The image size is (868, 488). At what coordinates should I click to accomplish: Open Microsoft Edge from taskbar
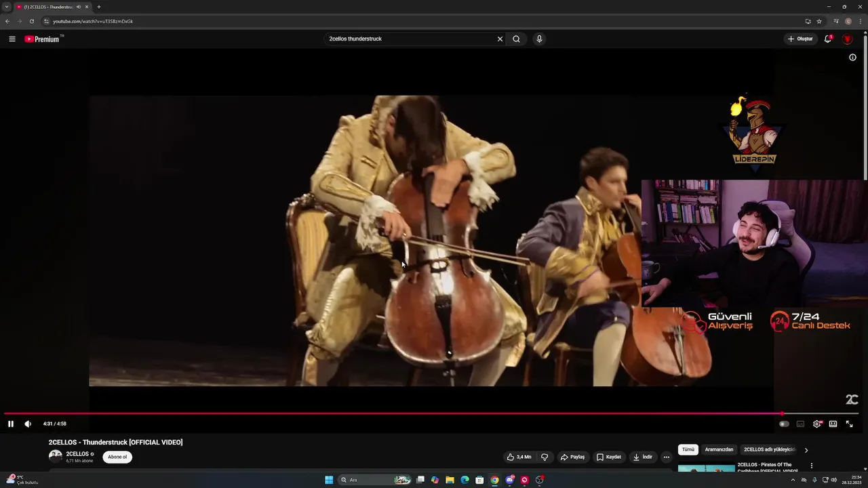[465, 480]
